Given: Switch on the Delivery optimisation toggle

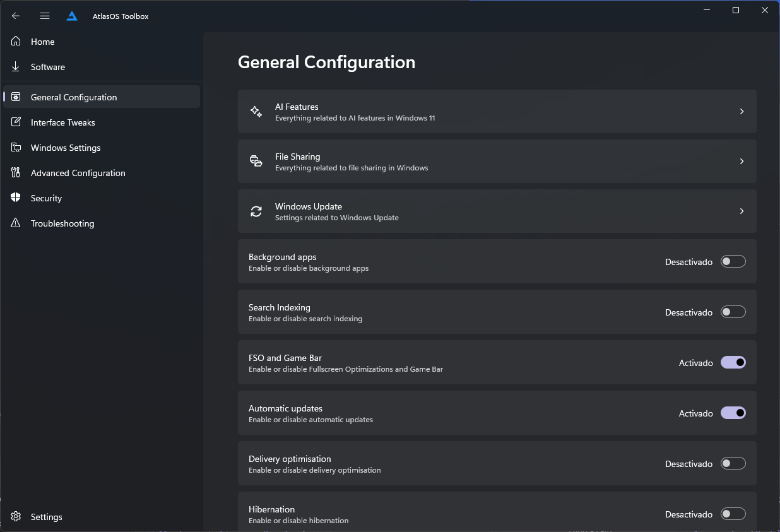Looking at the screenshot, I should [733, 463].
